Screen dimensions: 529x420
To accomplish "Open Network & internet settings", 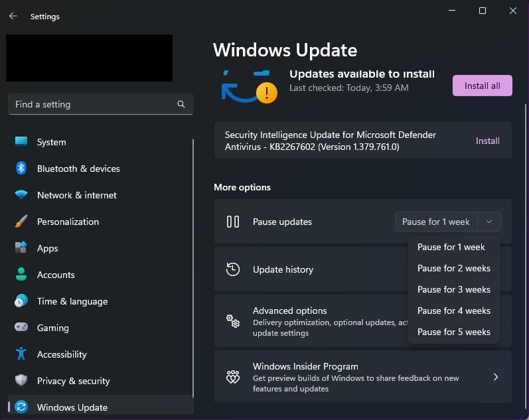I will (x=100, y=195).
